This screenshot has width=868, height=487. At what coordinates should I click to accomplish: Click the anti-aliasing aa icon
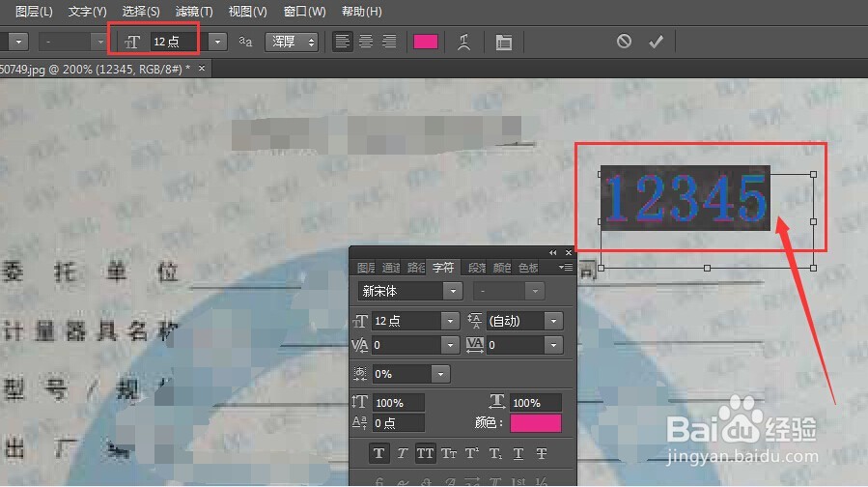[245, 41]
